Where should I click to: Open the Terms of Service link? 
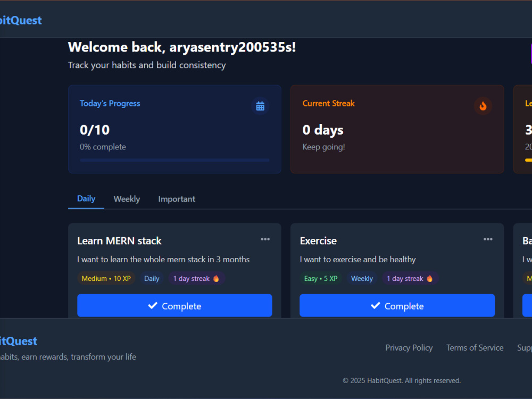475,348
